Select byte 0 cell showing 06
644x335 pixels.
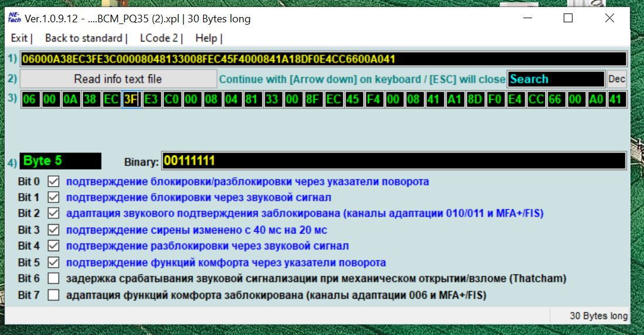tap(30, 100)
